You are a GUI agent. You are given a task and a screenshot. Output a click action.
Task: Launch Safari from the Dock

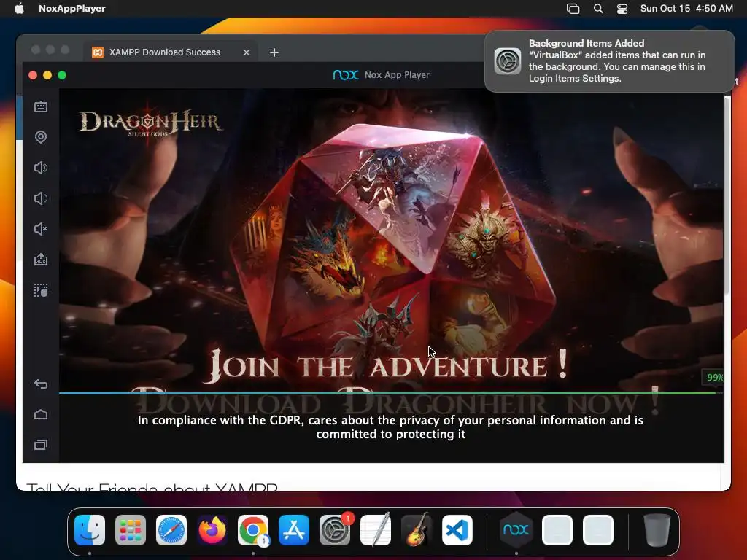pos(171,529)
